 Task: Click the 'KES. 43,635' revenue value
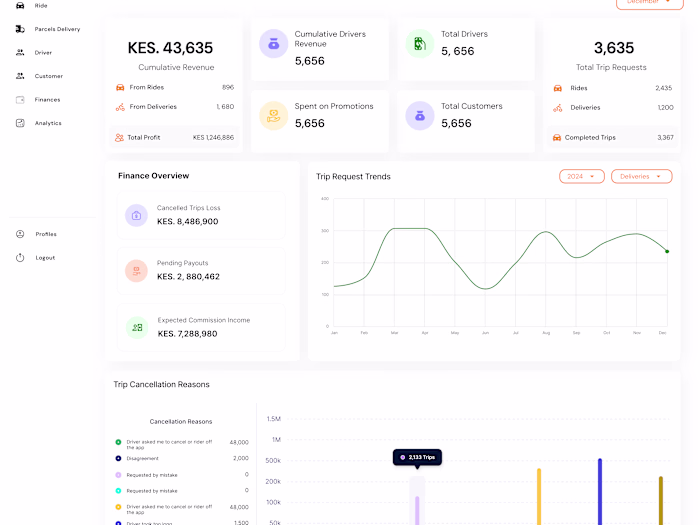[170, 48]
